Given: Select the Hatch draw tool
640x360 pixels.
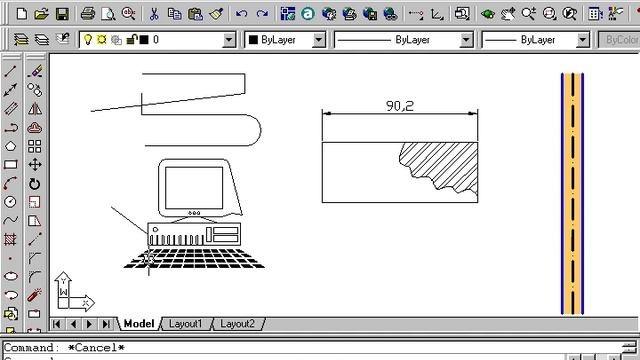Looking at the screenshot, I should 10,239.
